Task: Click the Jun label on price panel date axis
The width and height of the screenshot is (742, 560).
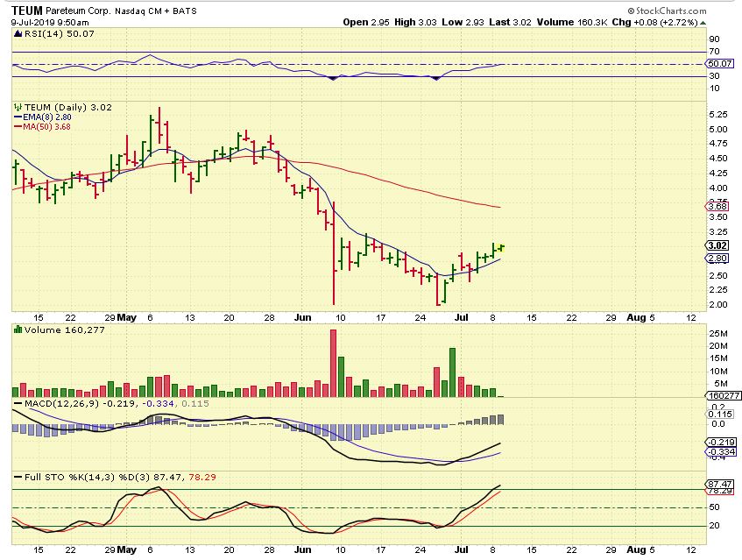Action: tap(303, 317)
